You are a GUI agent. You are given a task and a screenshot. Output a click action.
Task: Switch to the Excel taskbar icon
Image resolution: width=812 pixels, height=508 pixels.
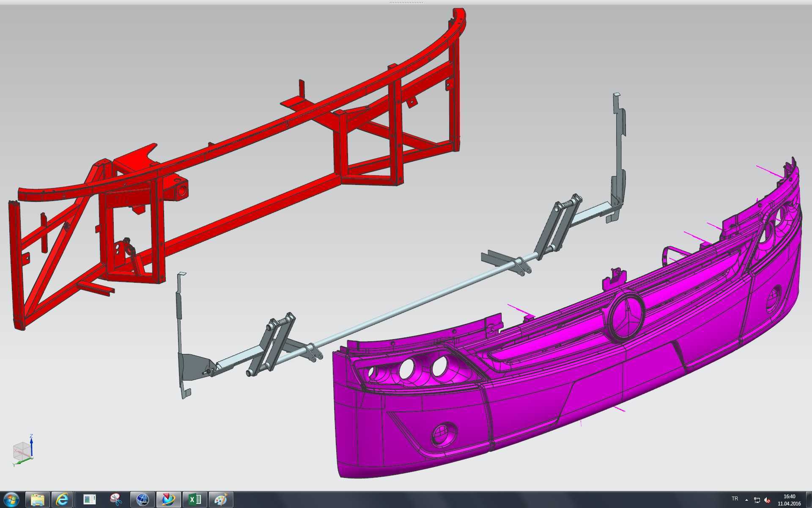(x=195, y=500)
